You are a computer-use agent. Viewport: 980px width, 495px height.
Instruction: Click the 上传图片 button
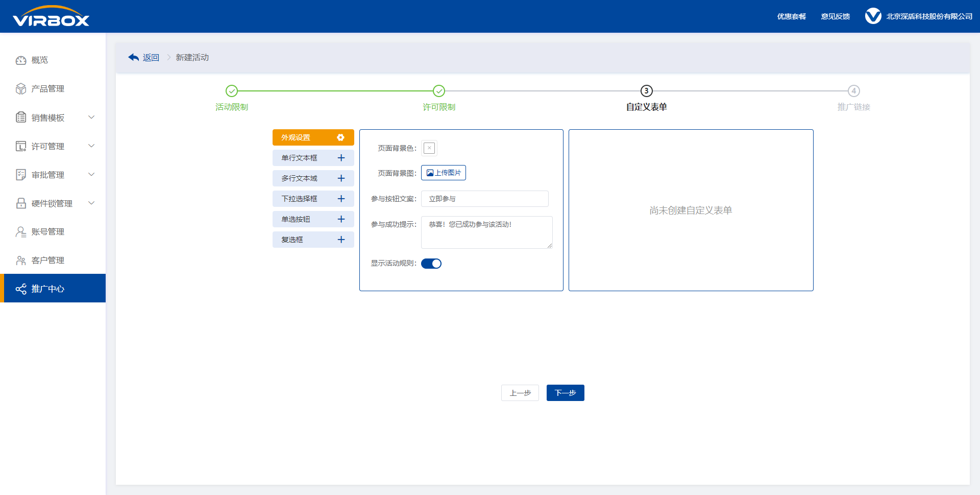[444, 173]
